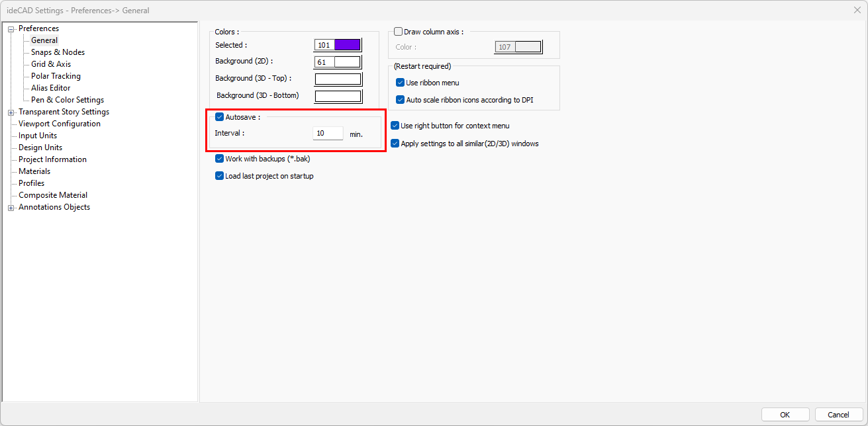868x426 pixels.
Task: Pick the Background (2D) color swatch
Action: [x=338, y=62]
